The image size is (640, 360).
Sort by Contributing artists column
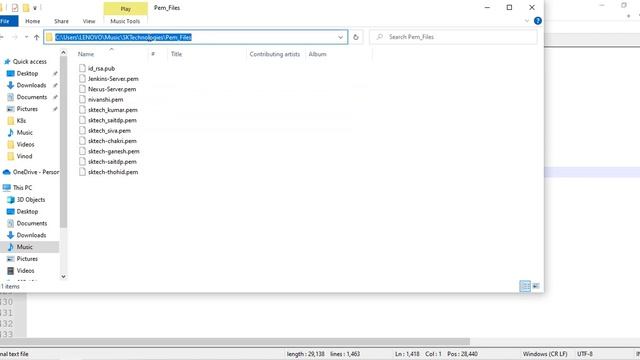tap(275, 54)
